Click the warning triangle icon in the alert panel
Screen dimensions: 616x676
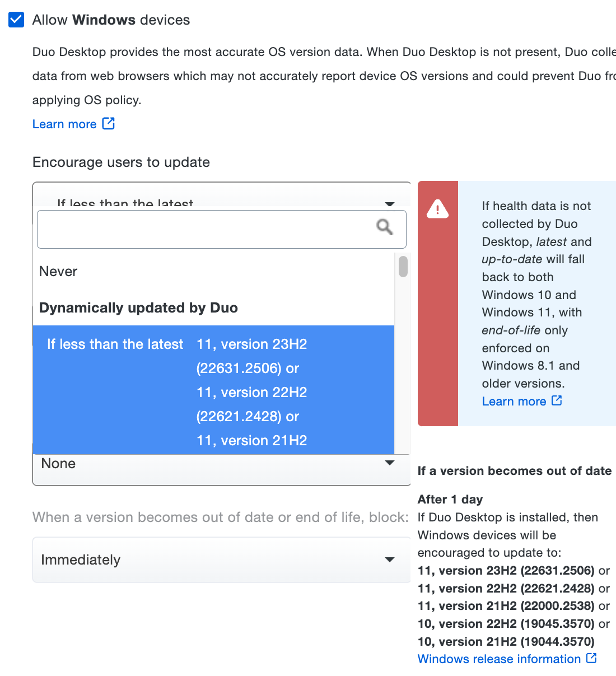click(x=437, y=209)
